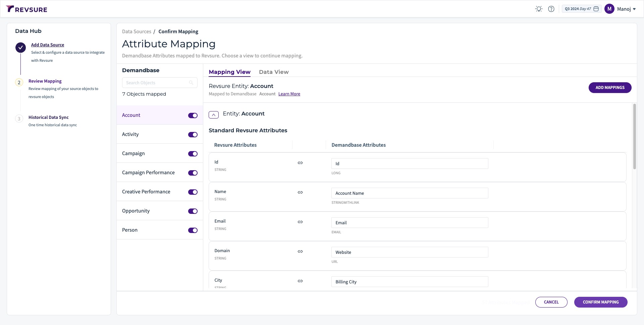Select Opportunity in the objects list
Image resolution: width=644 pixels, height=325 pixels.
160,211
